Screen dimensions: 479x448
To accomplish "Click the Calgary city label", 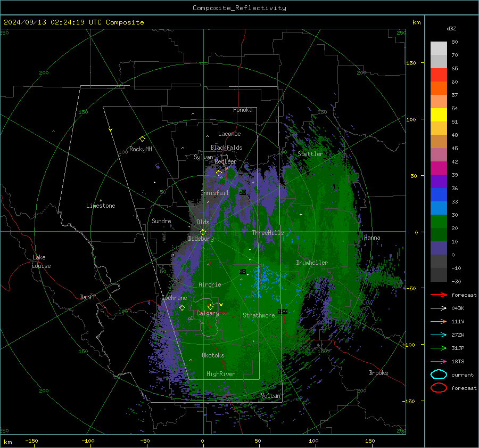I will pos(208,313).
